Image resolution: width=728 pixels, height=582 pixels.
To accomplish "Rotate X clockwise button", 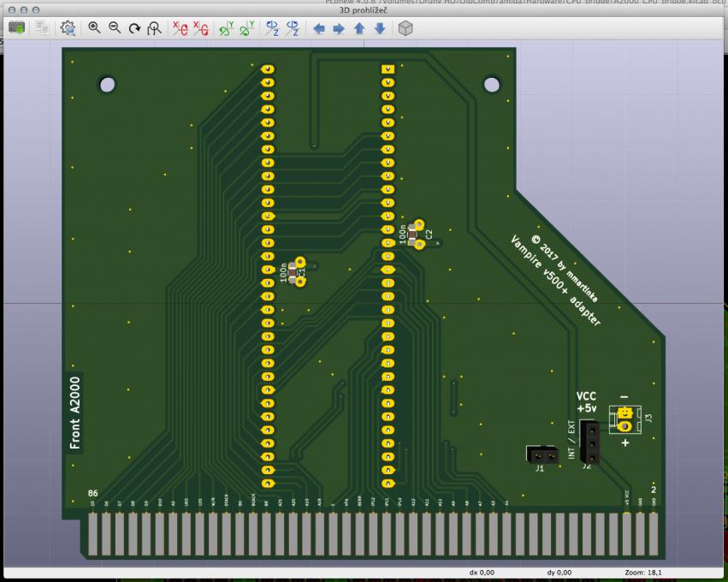I will pyautogui.click(x=181, y=28).
